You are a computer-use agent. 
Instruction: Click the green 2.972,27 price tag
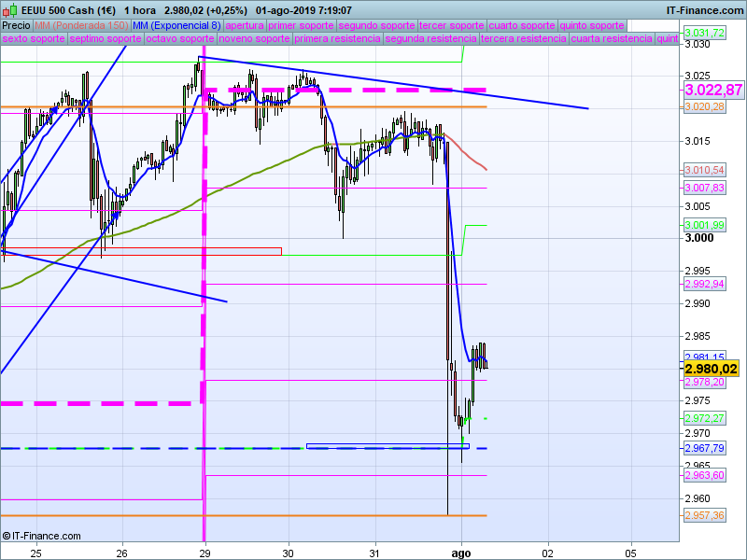(705, 418)
